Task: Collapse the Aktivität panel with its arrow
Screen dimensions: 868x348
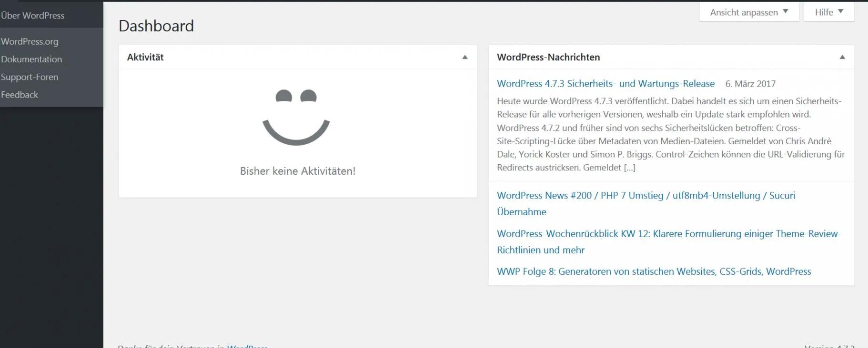Action: click(x=465, y=57)
